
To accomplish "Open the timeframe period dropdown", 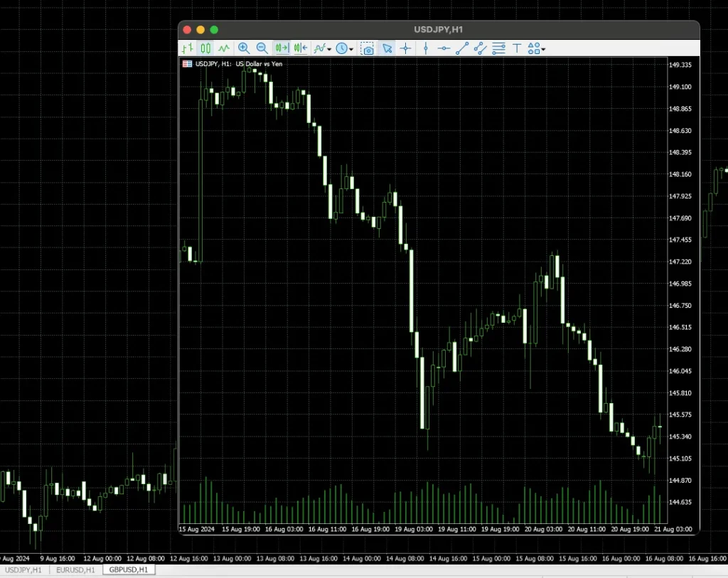I will tap(345, 48).
